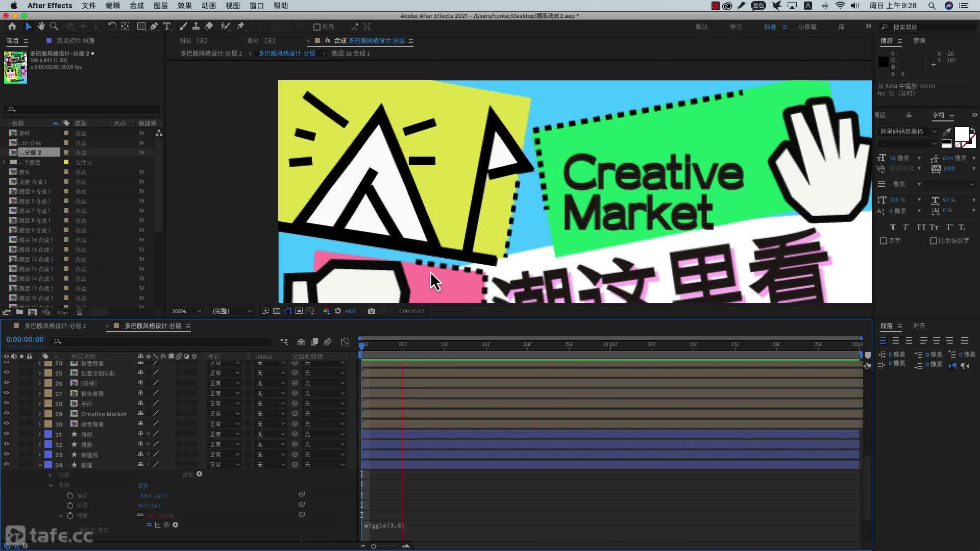The width and height of the screenshot is (980, 551).
Task: Select the Brush tool
Action: point(183,27)
